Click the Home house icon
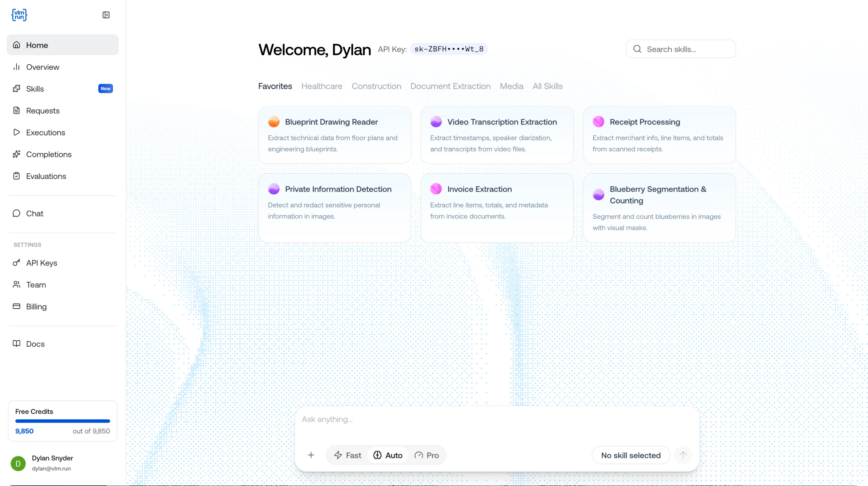This screenshot has height=486, width=868. point(17,45)
